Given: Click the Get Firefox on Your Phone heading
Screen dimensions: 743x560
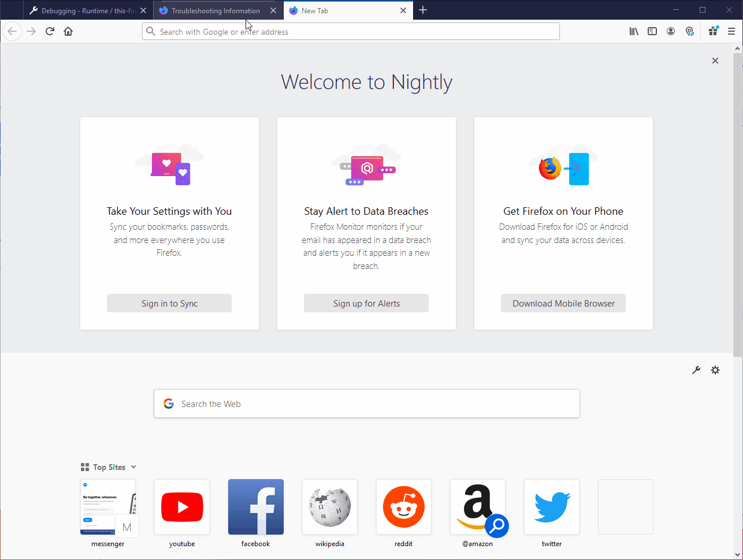Looking at the screenshot, I should [x=563, y=211].
